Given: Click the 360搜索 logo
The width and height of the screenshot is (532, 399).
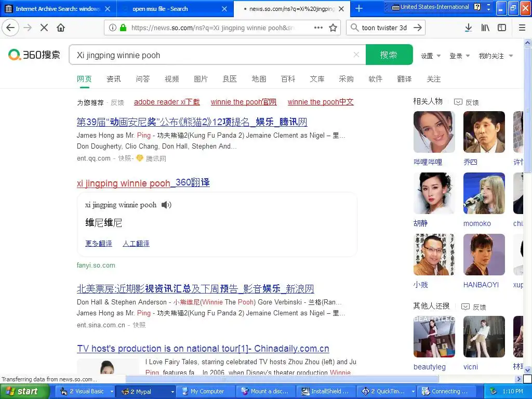Looking at the screenshot, I should [34, 54].
